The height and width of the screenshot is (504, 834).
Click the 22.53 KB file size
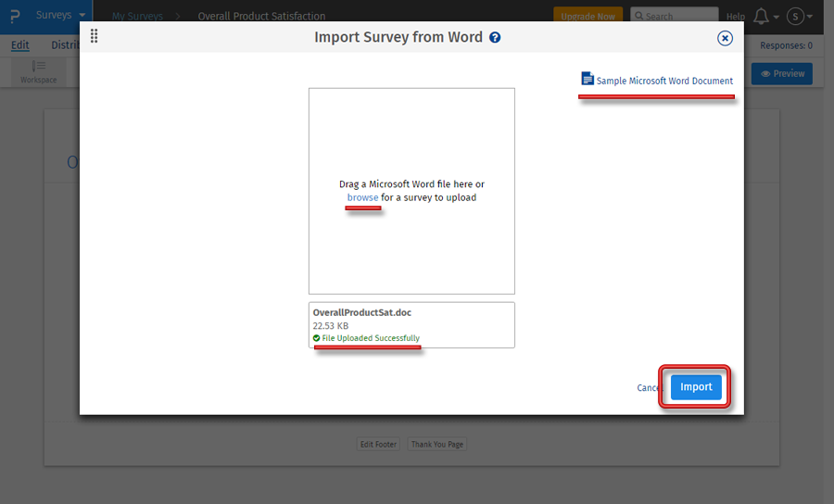coord(330,325)
